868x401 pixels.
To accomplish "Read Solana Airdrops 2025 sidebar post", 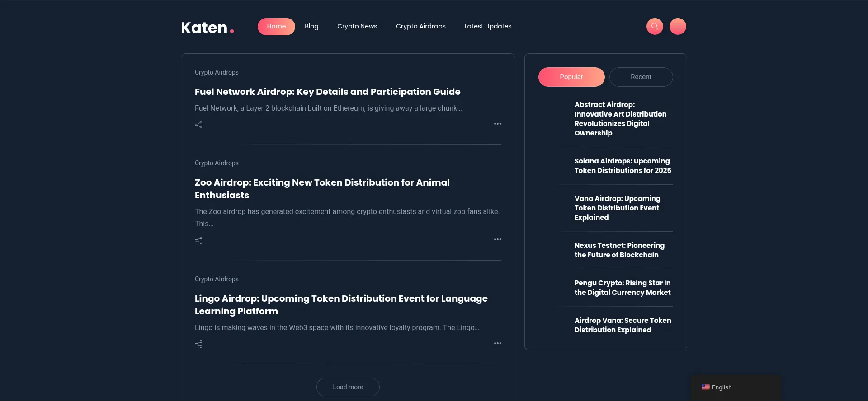I will point(623,166).
